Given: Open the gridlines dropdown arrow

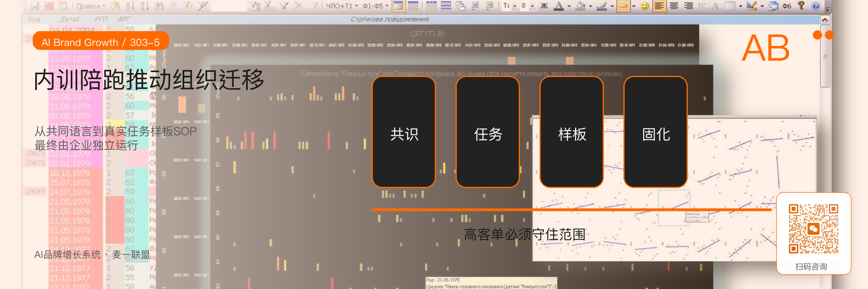Looking at the screenshot, I should (741, 6).
